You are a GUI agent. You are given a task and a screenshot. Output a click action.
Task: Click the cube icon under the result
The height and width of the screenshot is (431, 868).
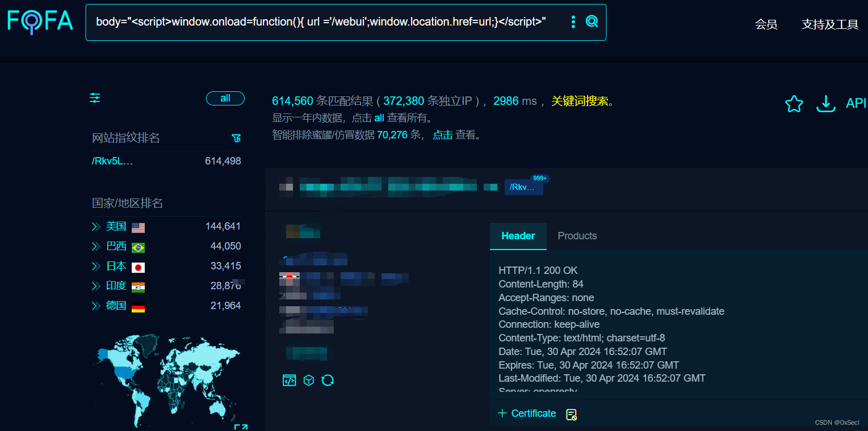click(x=308, y=381)
